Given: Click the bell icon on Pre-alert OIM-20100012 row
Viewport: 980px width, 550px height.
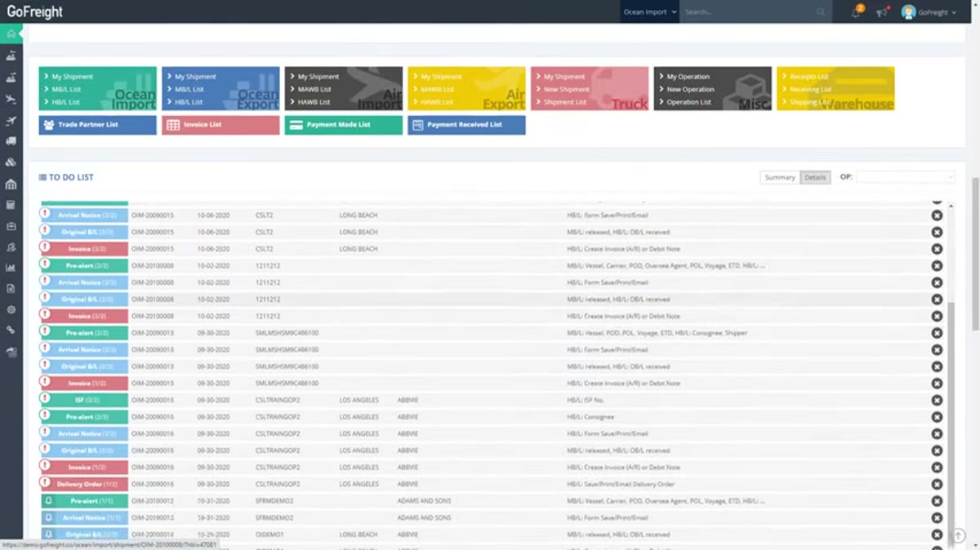Looking at the screenshot, I should pos(48,501).
